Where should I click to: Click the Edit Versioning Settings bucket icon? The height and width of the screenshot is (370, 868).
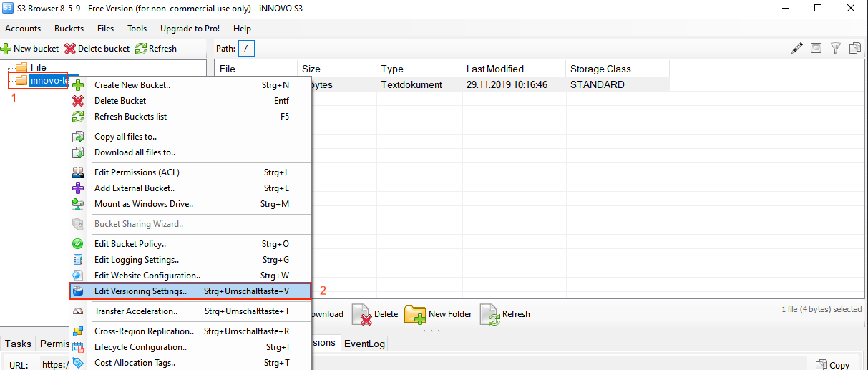[79, 291]
